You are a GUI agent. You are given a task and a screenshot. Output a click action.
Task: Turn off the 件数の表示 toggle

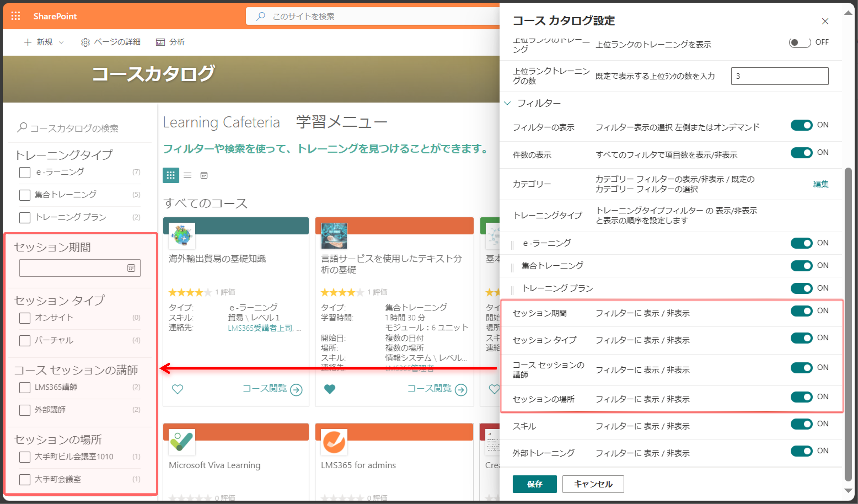pos(801,153)
